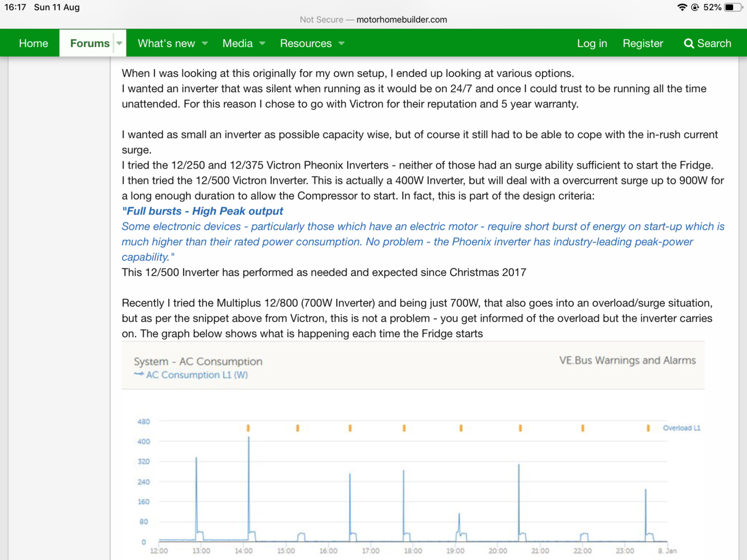This screenshot has width=747, height=560.
Task: Click the 'System - AC Consumption' chart title
Action: 198,361
